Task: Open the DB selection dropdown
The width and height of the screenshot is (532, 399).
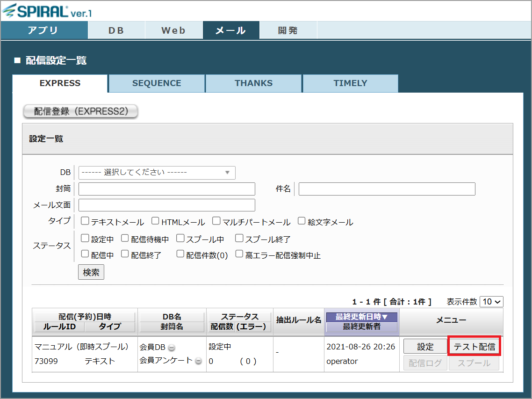Action: 157,173
